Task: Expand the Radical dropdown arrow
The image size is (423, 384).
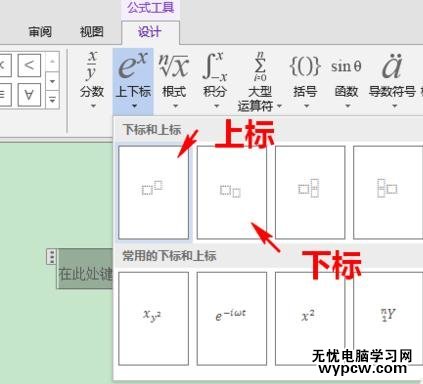Action: (x=175, y=106)
